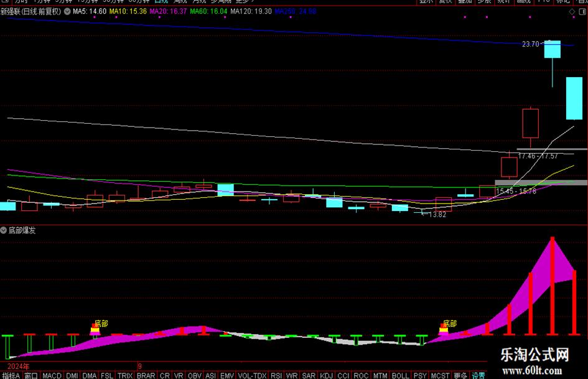
Task: Click 新强联(日线.前复权) chart title
Action: 30,12
